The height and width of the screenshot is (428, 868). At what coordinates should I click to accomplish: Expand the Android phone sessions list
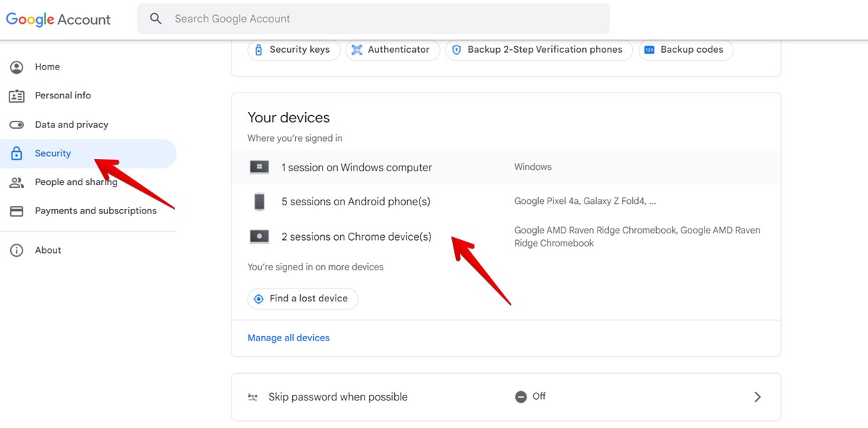point(356,201)
